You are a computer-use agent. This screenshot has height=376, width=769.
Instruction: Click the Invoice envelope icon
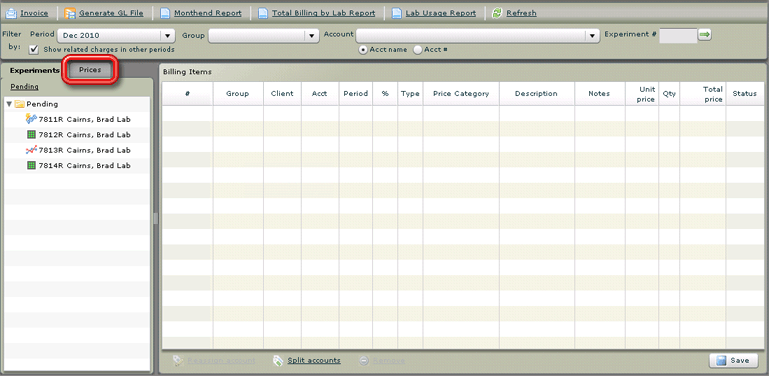pos(11,13)
